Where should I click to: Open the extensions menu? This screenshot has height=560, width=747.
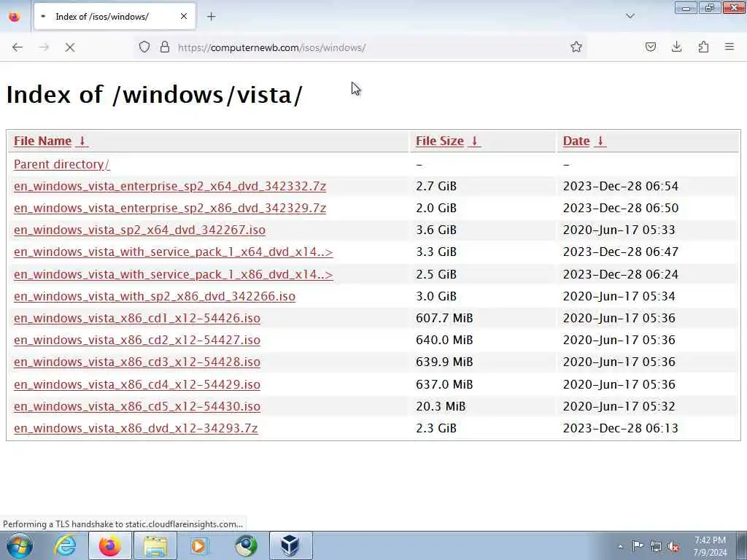pyautogui.click(x=703, y=47)
